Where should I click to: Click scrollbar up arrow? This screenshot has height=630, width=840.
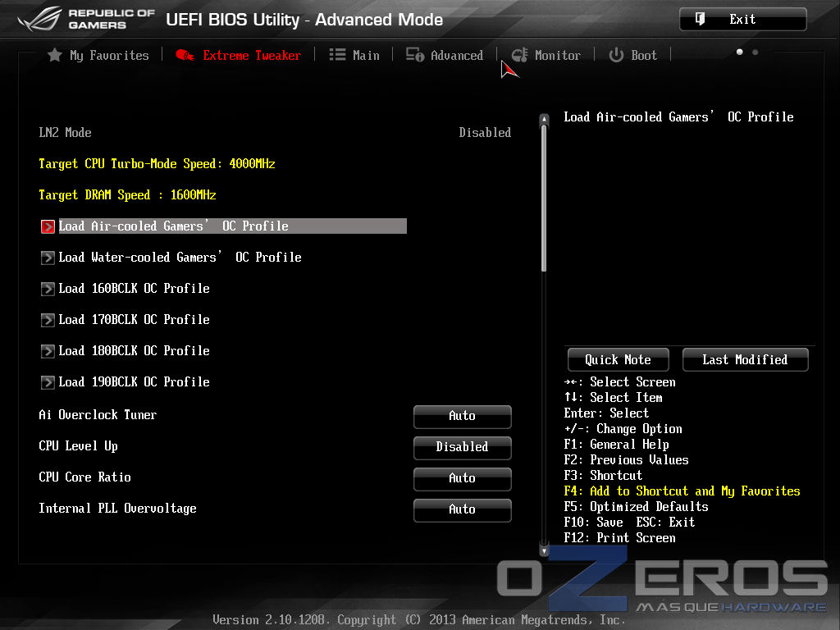coord(545,119)
